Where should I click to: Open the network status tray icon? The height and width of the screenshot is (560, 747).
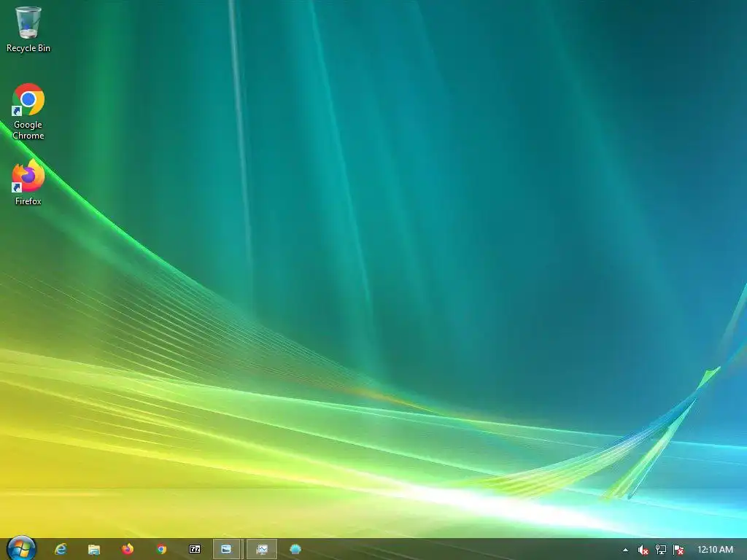coord(661,550)
